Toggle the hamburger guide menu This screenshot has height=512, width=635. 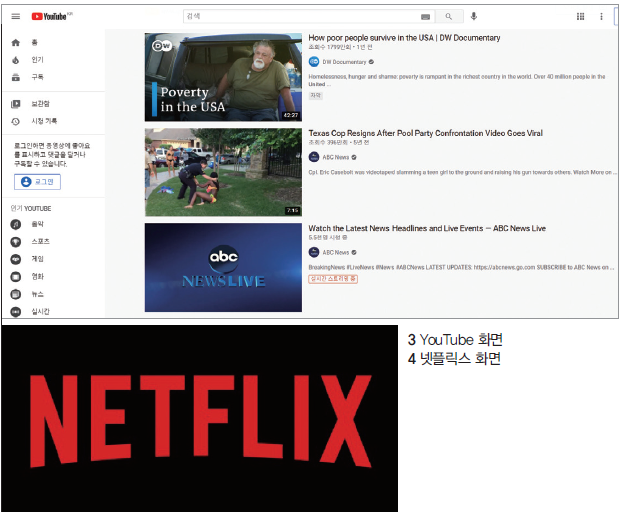pyautogui.click(x=15, y=16)
